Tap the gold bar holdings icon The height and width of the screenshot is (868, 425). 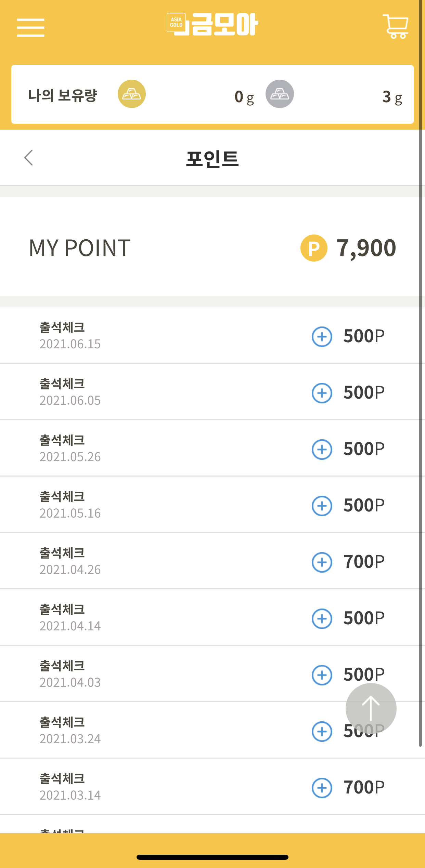point(132,94)
